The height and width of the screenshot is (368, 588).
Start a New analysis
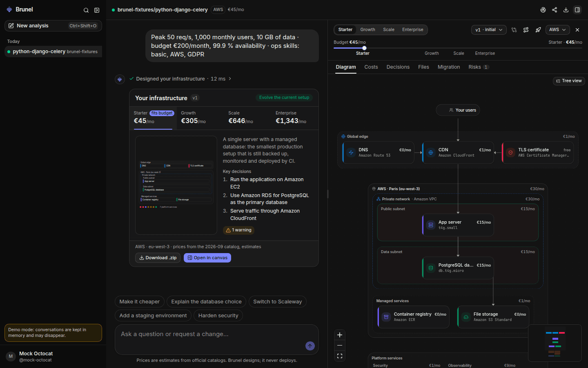(53, 26)
